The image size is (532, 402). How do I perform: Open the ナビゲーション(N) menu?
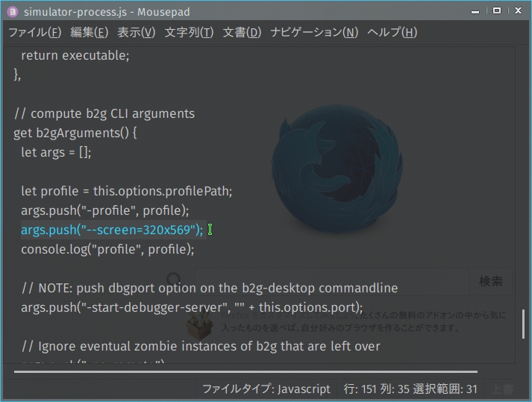(314, 33)
